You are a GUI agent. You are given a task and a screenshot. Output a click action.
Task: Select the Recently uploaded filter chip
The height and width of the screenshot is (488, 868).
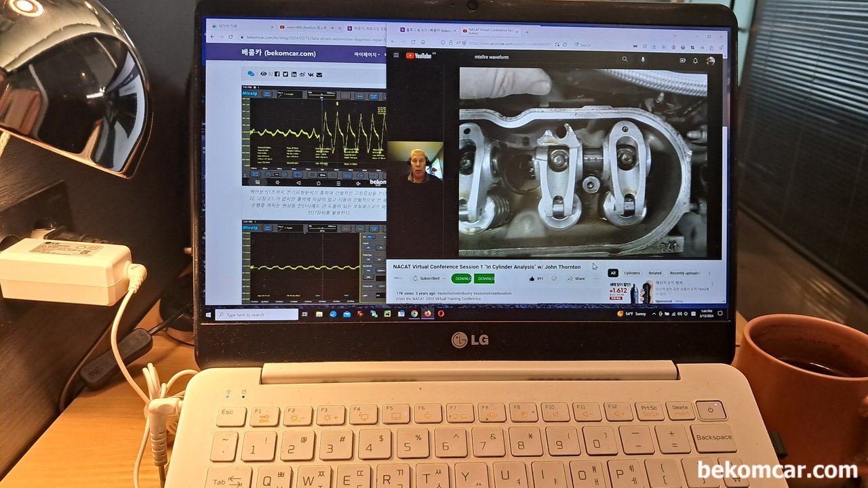pos(685,273)
